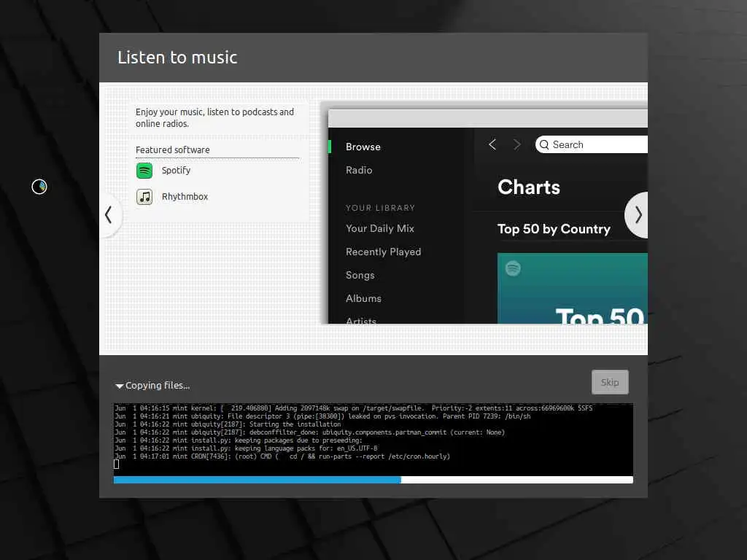Screen dimensions: 747x560
Task: Select Radio in Spotify sidebar
Action: click(359, 170)
